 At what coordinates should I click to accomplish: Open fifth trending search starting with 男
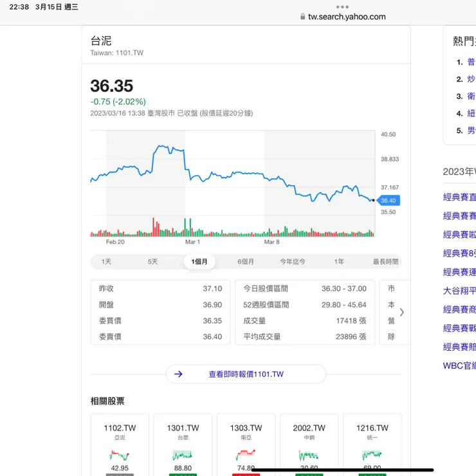coord(471,131)
